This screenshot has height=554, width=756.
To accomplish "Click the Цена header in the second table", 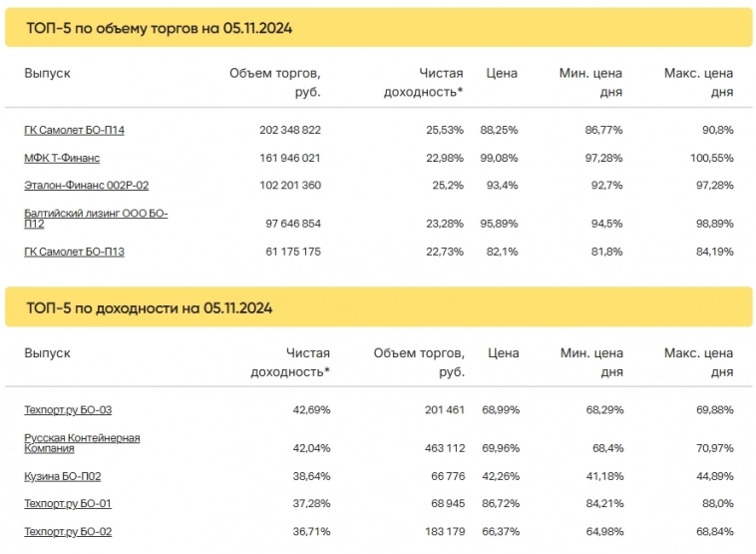I will point(503,353).
